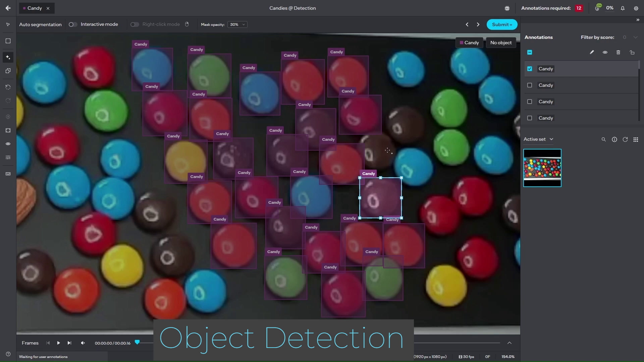Viewport: 644px width, 362px height.
Task: Click the refresh icon beside Active set
Action: pyautogui.click(x=625, y=139)
